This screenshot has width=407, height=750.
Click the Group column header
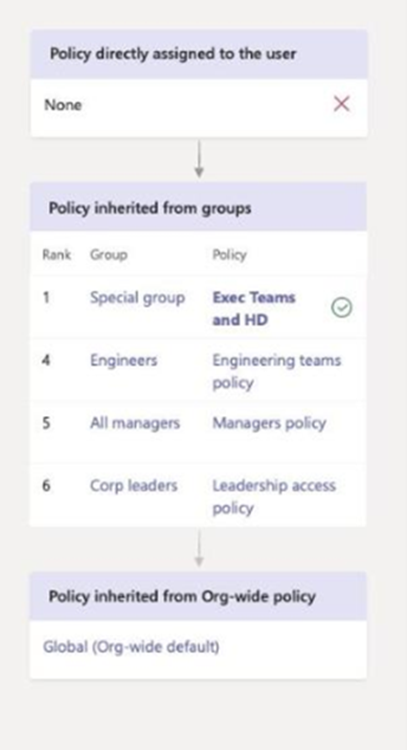coord(109,254)
